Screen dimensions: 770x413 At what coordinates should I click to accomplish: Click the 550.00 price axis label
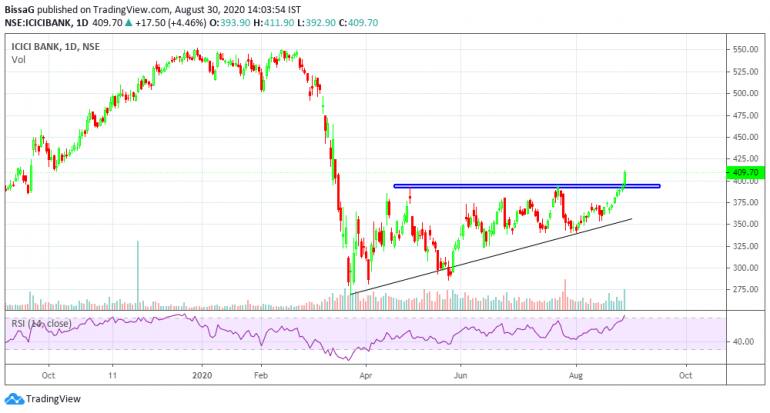click(745, 50)
